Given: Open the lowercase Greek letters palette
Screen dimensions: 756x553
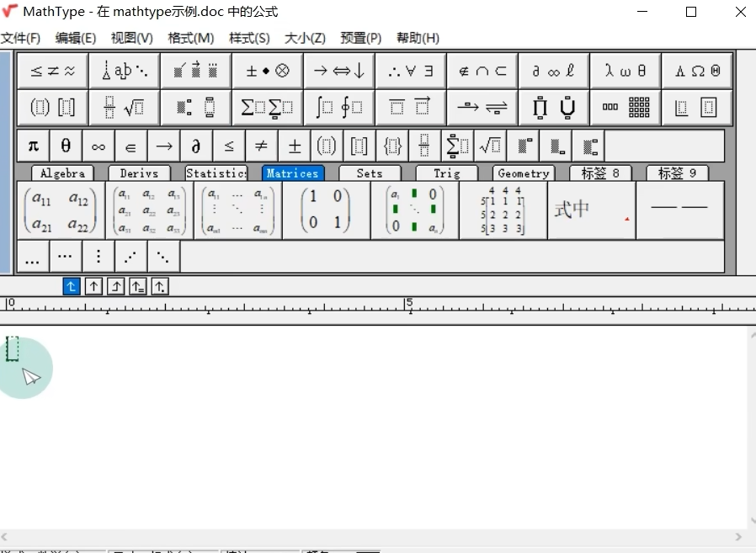Looking at the screenshot, I should coord(626,72).
